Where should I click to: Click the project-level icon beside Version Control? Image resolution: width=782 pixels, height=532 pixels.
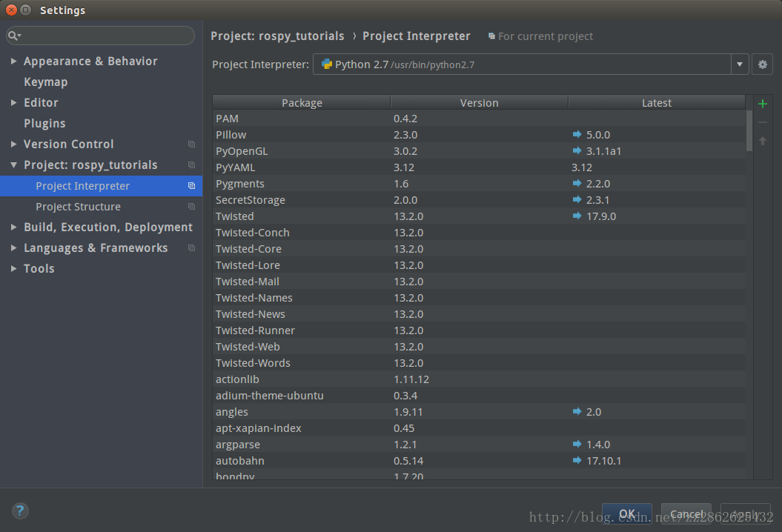coord(191,144)
